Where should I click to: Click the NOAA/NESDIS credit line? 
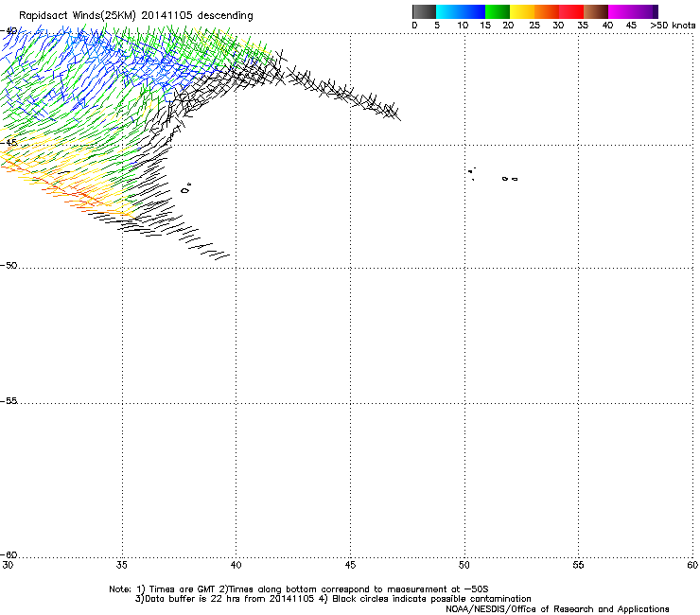click(557, 609)
